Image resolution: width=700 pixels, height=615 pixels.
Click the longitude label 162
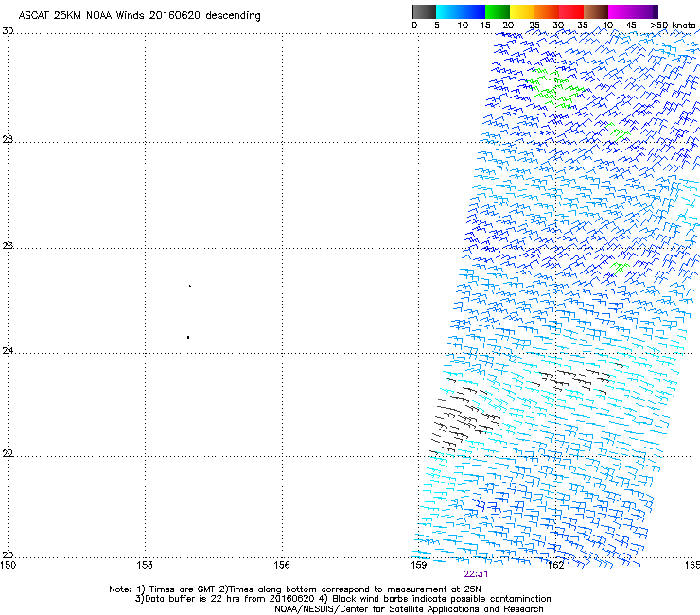[555, 565]
